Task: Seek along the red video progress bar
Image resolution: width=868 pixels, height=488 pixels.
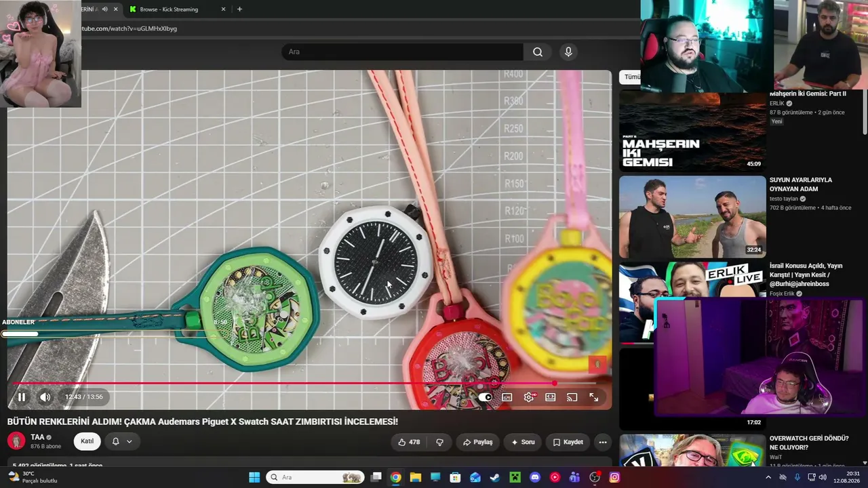Action: [x=305, y=383]
